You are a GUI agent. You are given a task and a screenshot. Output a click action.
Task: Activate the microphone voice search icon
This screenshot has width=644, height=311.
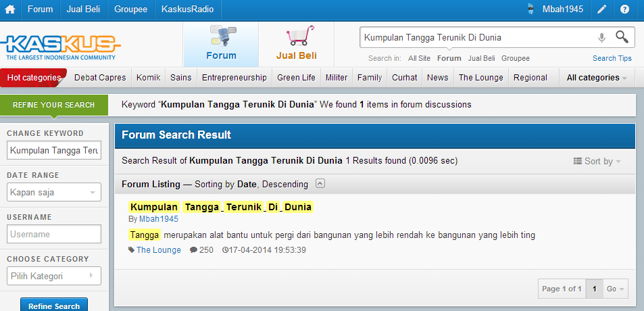[x=601, y=38]
